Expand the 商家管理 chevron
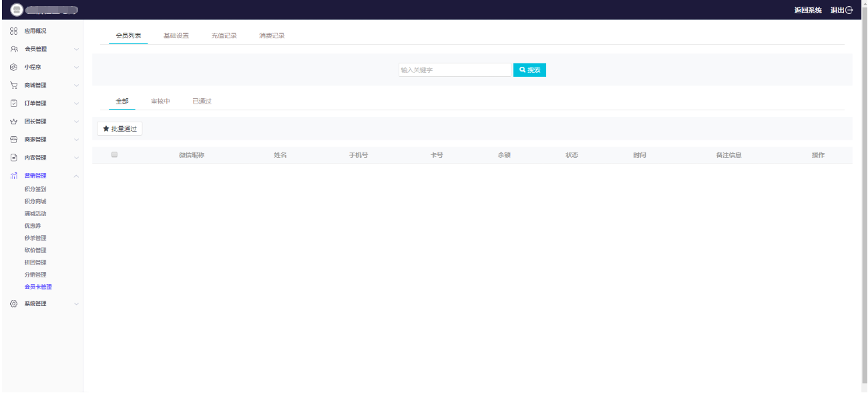 [76, 140]
